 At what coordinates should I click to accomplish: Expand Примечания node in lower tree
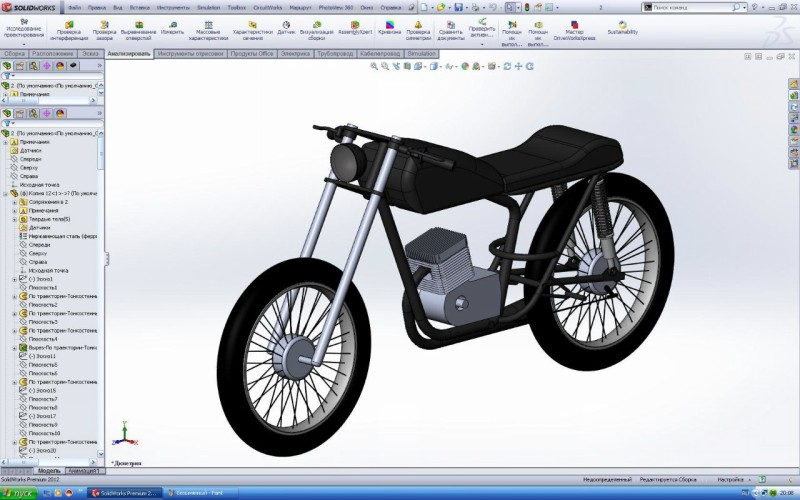(x=6, y=142)
